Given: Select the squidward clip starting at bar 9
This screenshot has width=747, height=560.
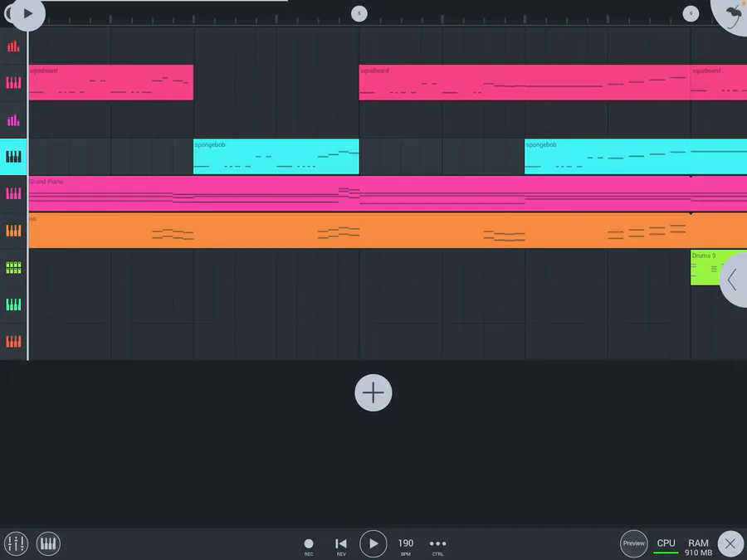Looking at the screenshot, I should (719, 82).
